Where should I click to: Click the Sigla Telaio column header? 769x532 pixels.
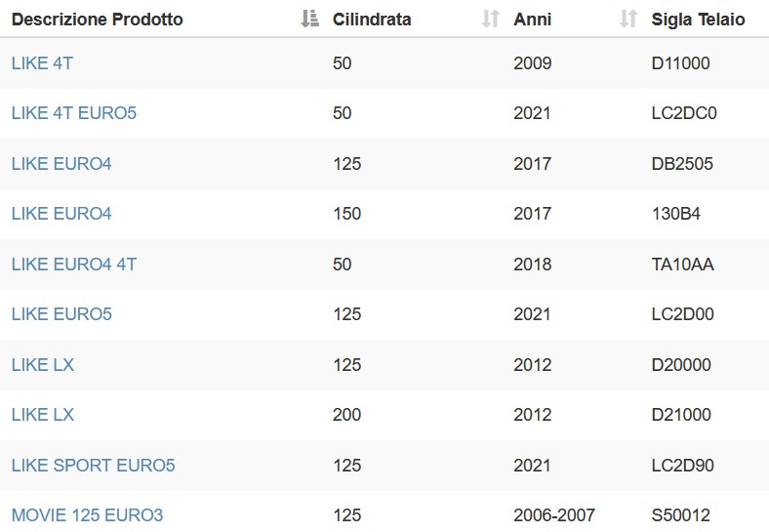click(698, 20)
